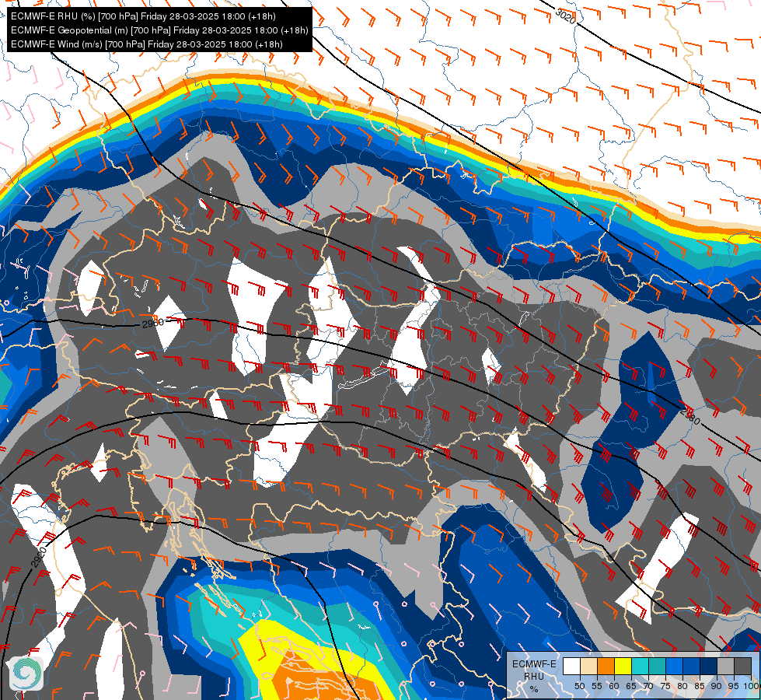Click the 90 value on the legend scale
The image size is (761, 700).
point(717,686)
